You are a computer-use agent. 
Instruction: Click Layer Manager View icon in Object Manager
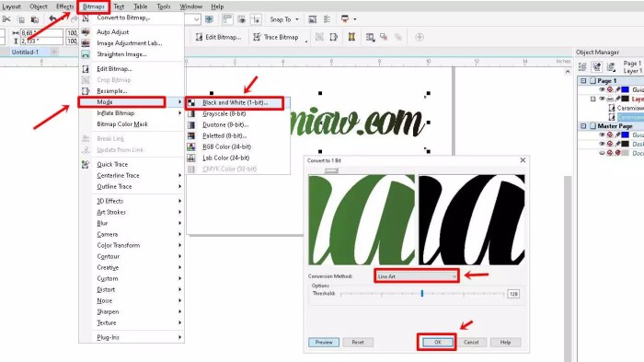[x=611, y=66]
